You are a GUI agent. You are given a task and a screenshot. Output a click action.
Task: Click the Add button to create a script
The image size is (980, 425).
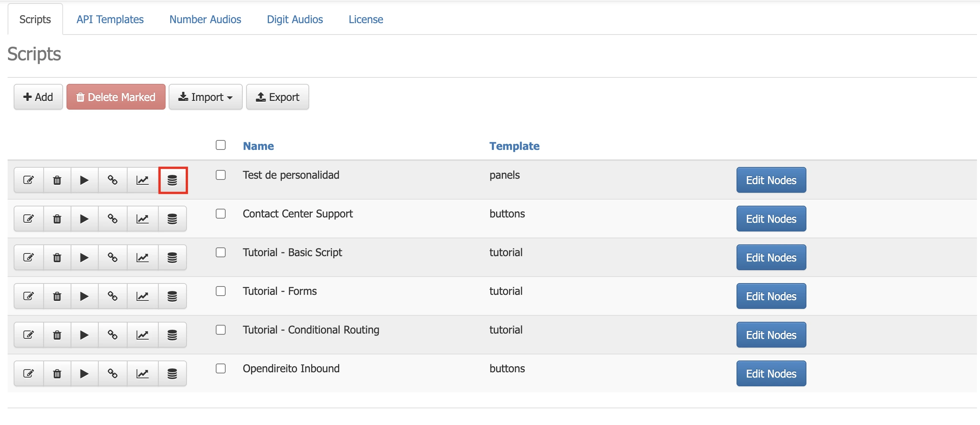tap(38, 97)
